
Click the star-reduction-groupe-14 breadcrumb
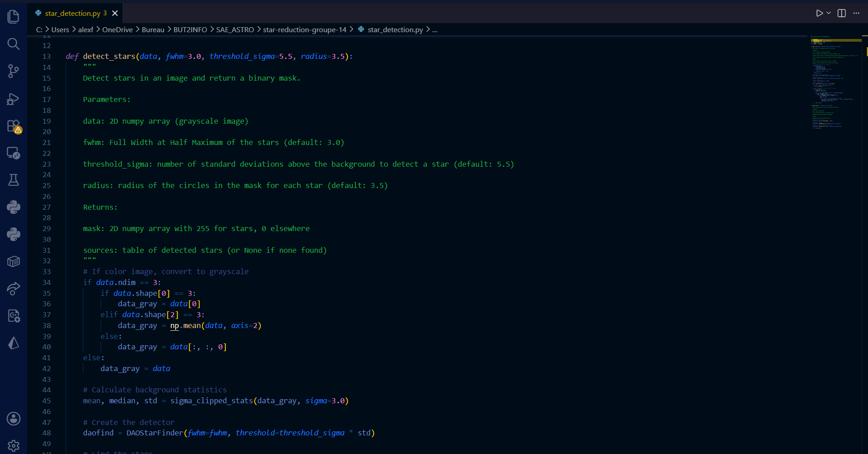pos(305,29)
